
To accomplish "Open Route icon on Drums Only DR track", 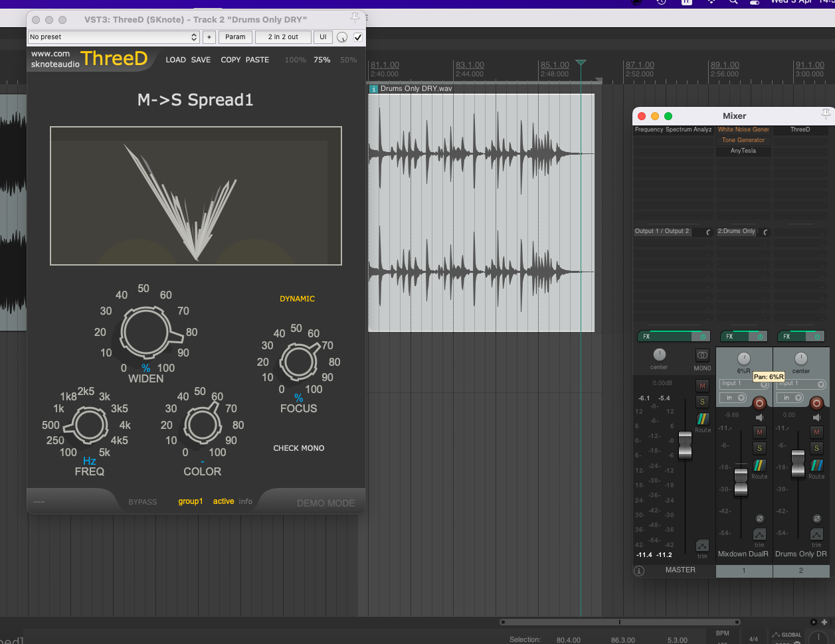I will [x=817, y=465].
